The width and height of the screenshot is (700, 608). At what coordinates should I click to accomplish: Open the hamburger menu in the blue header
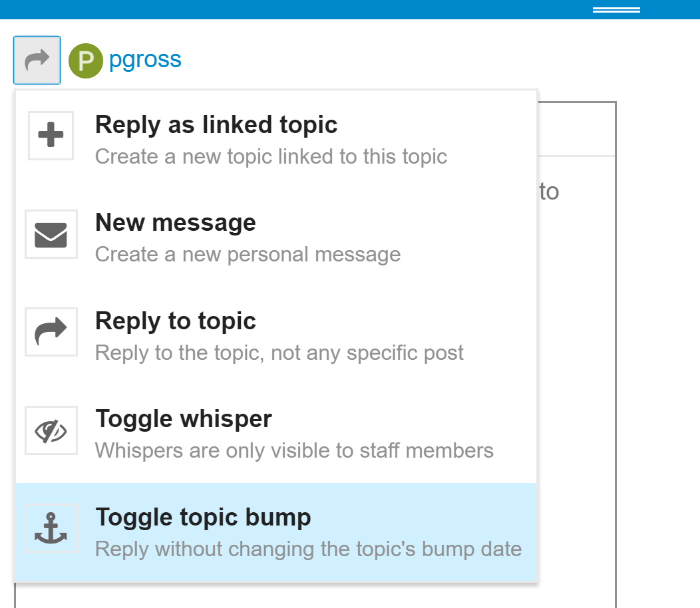(x=615, y=9)
